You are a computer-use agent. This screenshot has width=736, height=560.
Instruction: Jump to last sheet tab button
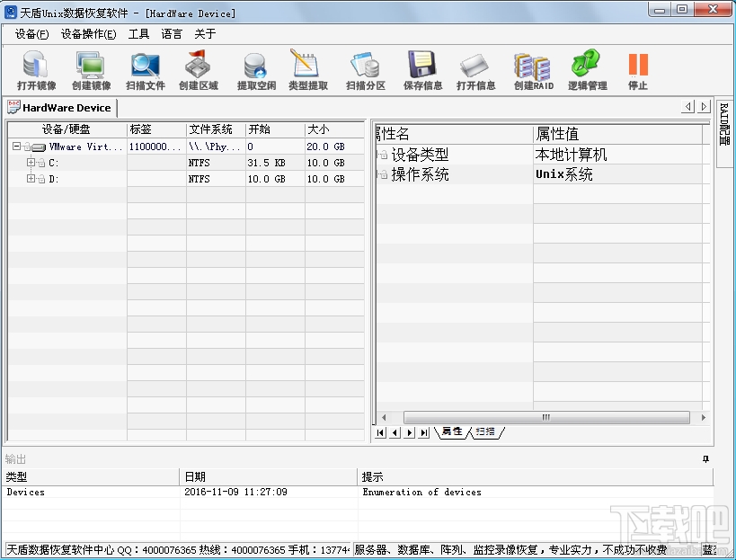click(x=424, y=432)
